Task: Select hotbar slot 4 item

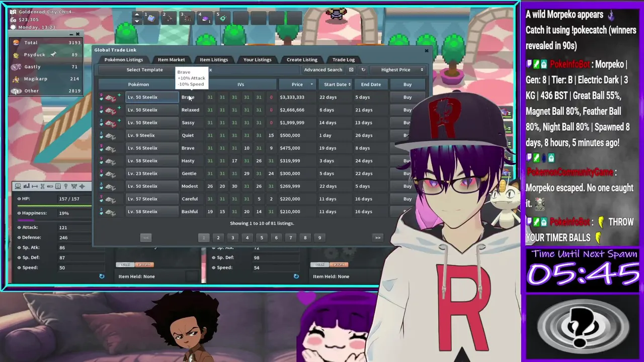Action: tap(205, 18)
